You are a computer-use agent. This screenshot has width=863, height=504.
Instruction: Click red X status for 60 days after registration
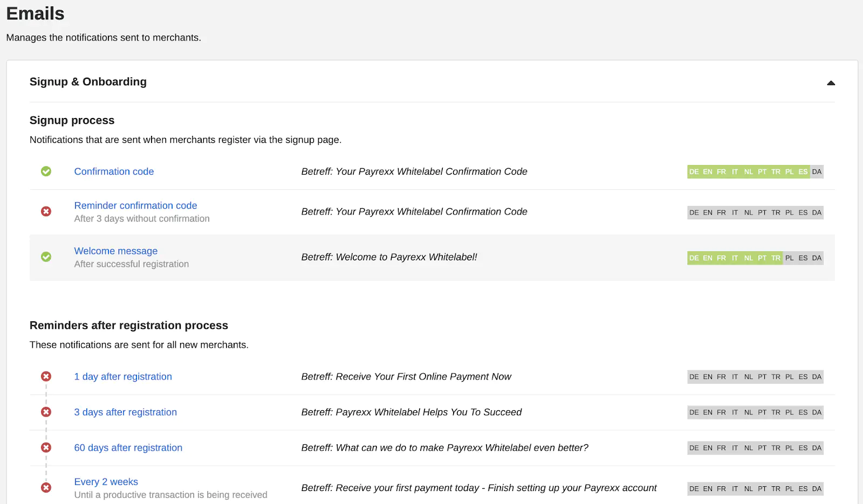(x=46, y=447)
